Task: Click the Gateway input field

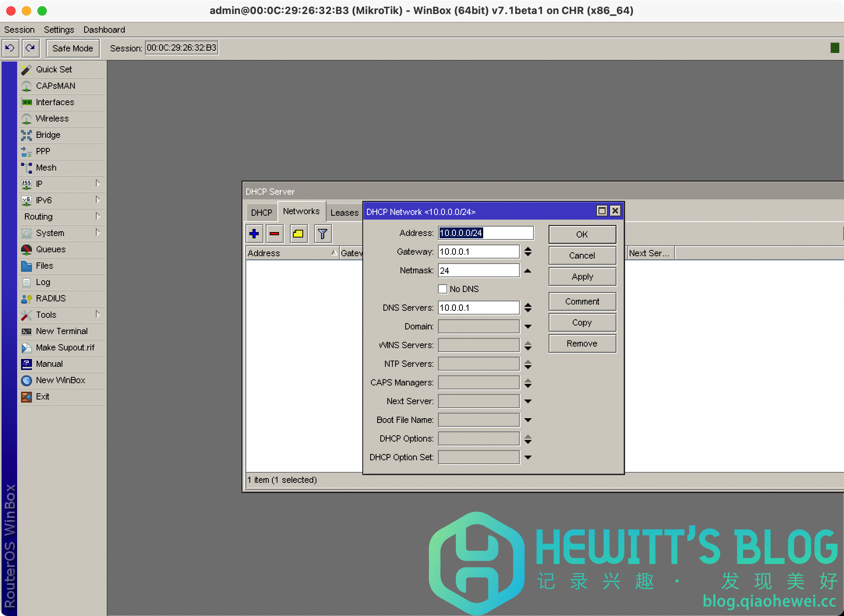Action: tap(479, 252)
